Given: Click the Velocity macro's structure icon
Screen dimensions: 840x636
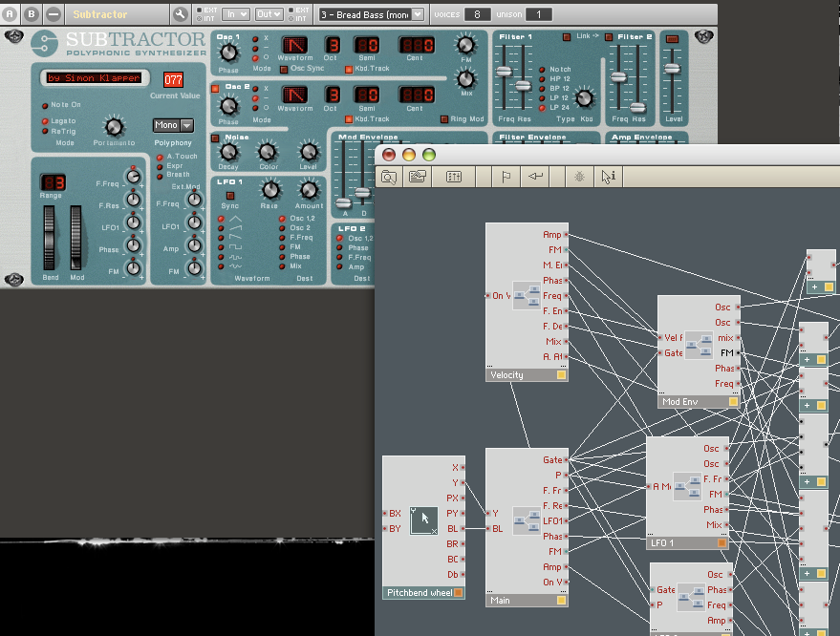Looking at the screenshot, I should point(527,295).
